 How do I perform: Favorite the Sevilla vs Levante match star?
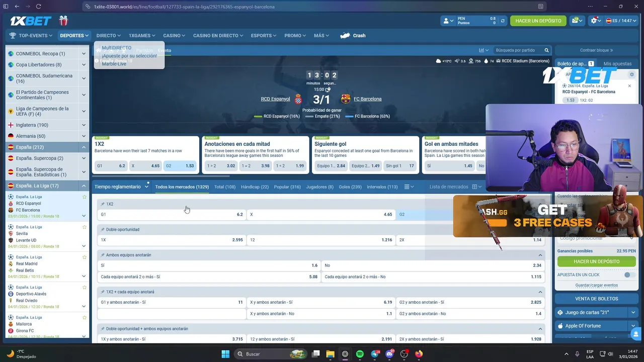(84, 227)
